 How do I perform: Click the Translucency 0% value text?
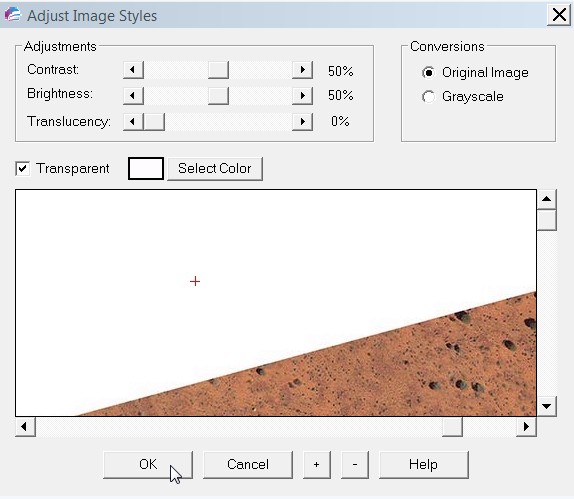pos(340,121)
